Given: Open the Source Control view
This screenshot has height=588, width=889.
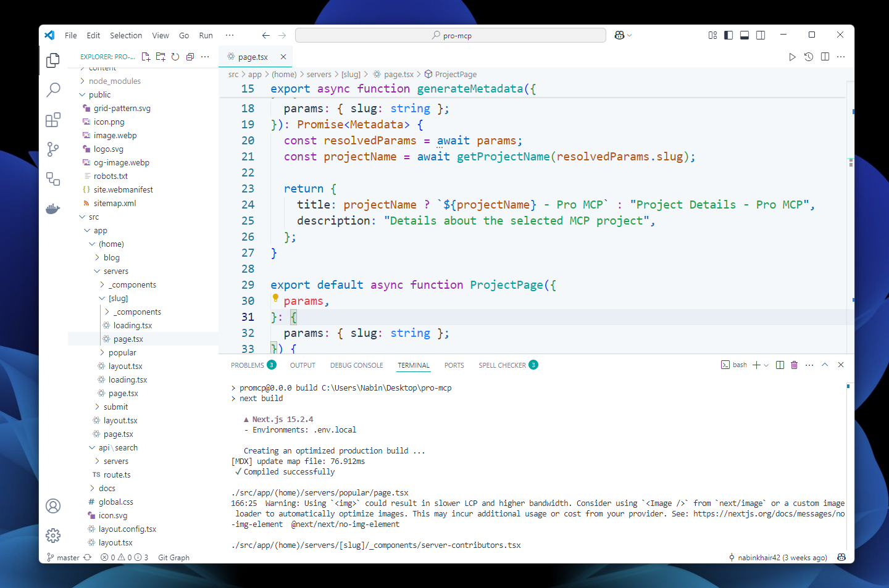Looking at the screenshot, I should pos(53,149).
